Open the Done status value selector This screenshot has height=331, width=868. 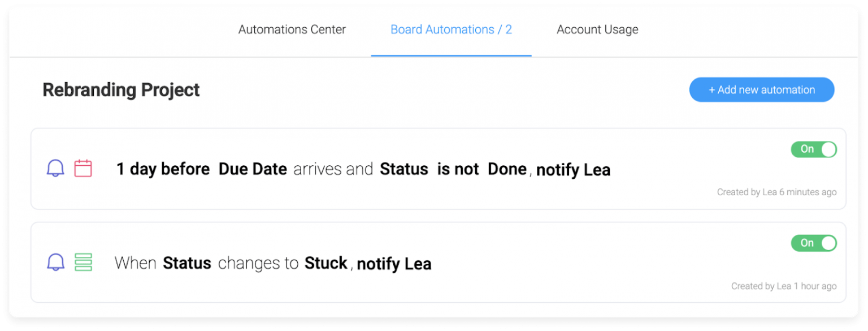tap(507, 169)
